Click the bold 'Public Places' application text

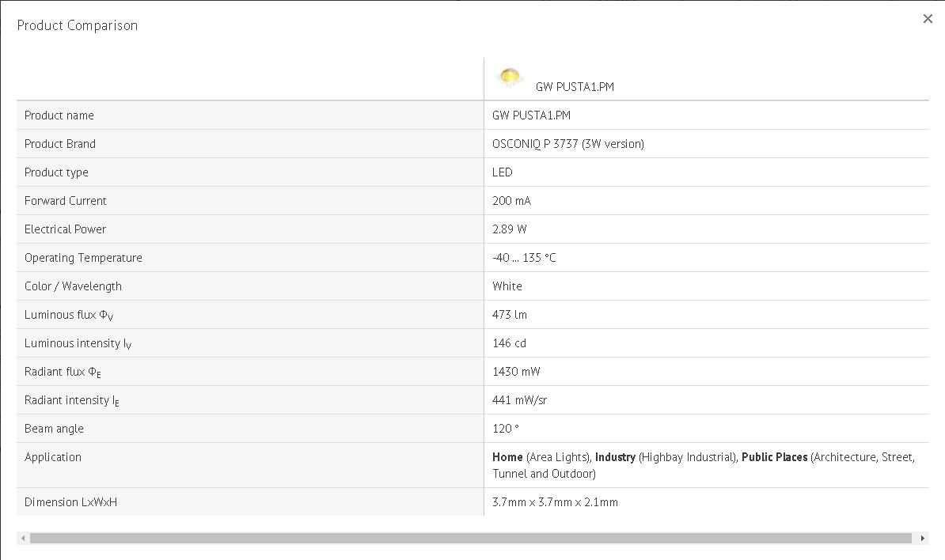click(x=775, y=457)
